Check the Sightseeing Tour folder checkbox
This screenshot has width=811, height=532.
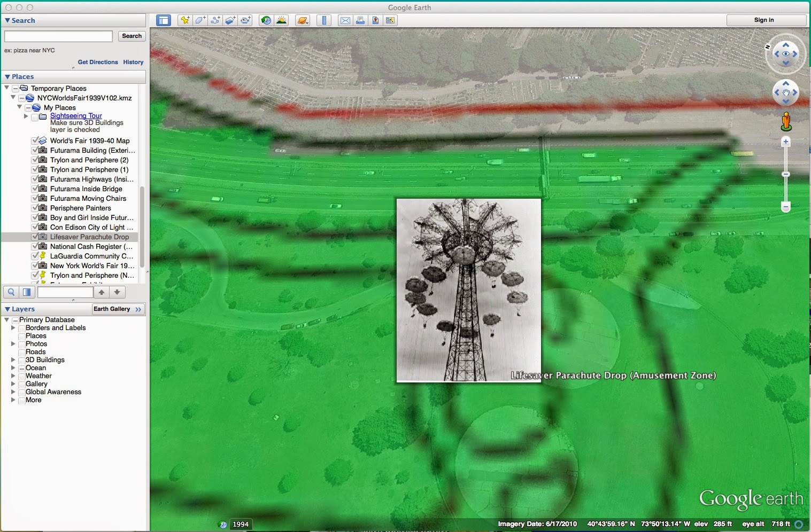coord(35,117)
